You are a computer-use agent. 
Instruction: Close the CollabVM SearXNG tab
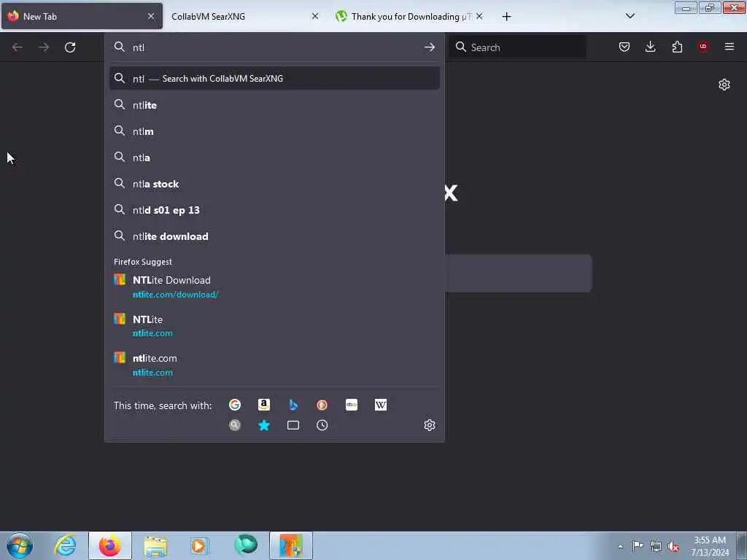(x=315, y=16)
